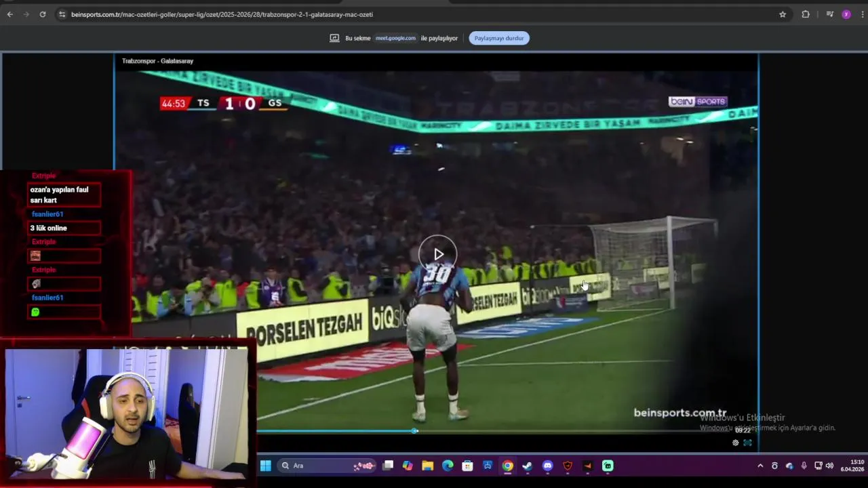Bookmark this page with the star icon
This screenshot has height=488, width=868.
783,14
